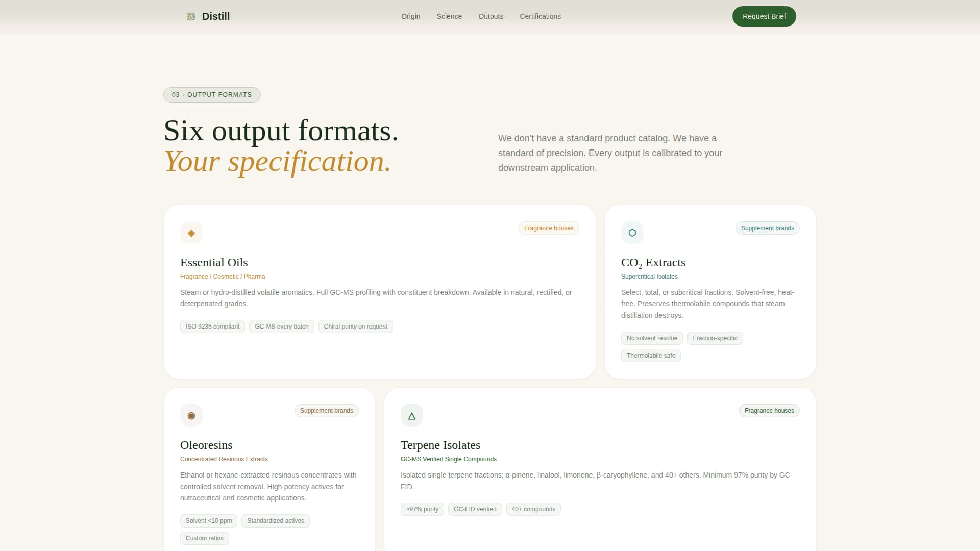980x551 pixels.
Task: Click the Distill brand name
Action: [x=216, y=16]
